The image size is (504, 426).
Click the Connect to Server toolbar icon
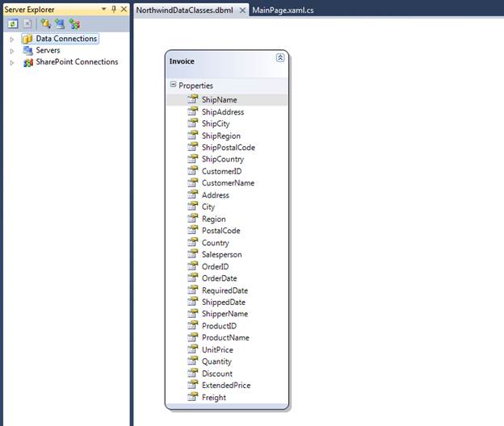tap(60, 24)
